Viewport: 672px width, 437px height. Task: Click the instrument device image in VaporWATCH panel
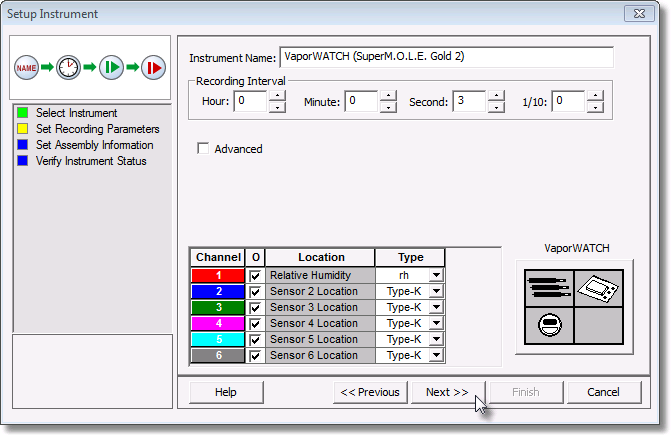[598, 288]
